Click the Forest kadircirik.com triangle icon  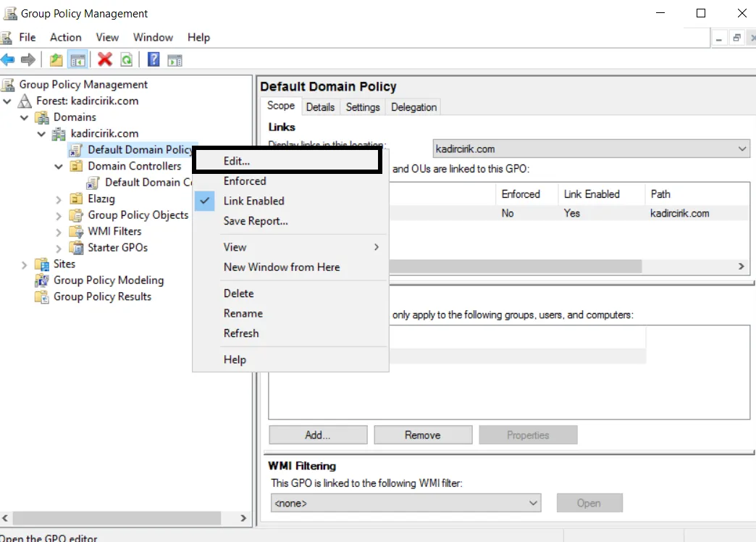tap(25, 101)
